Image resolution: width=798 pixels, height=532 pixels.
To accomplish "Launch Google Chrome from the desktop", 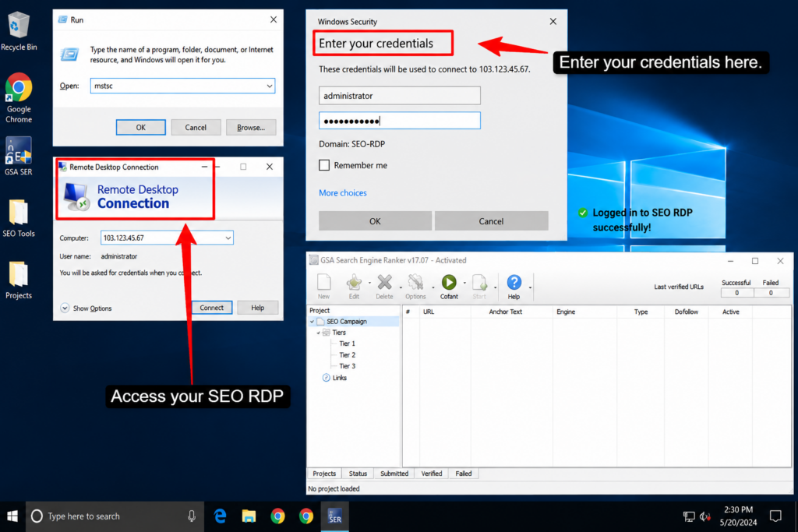I will coord(19,98).
